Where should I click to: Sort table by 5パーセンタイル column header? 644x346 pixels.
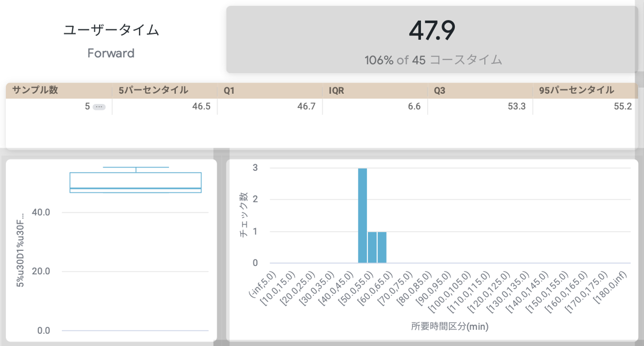[x=153, y=90]
